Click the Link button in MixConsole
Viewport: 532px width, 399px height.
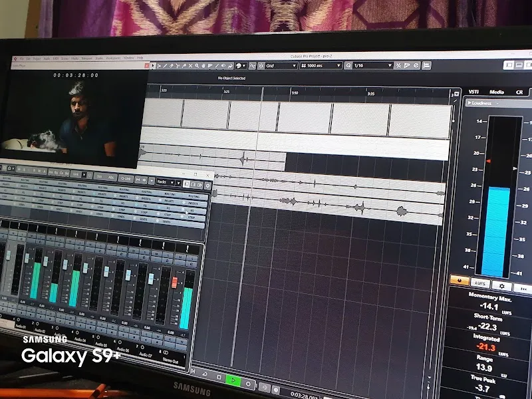75,174
